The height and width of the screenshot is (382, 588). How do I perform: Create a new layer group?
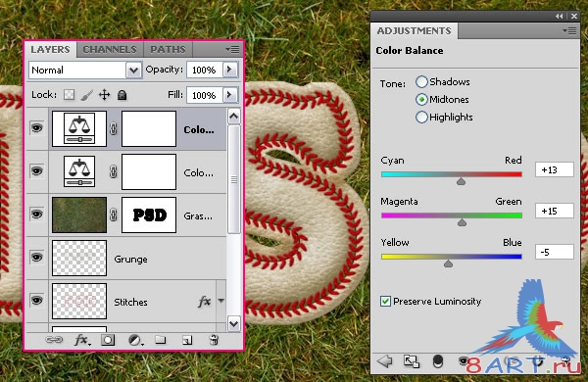pyautogui.click(x=161, y=340)
